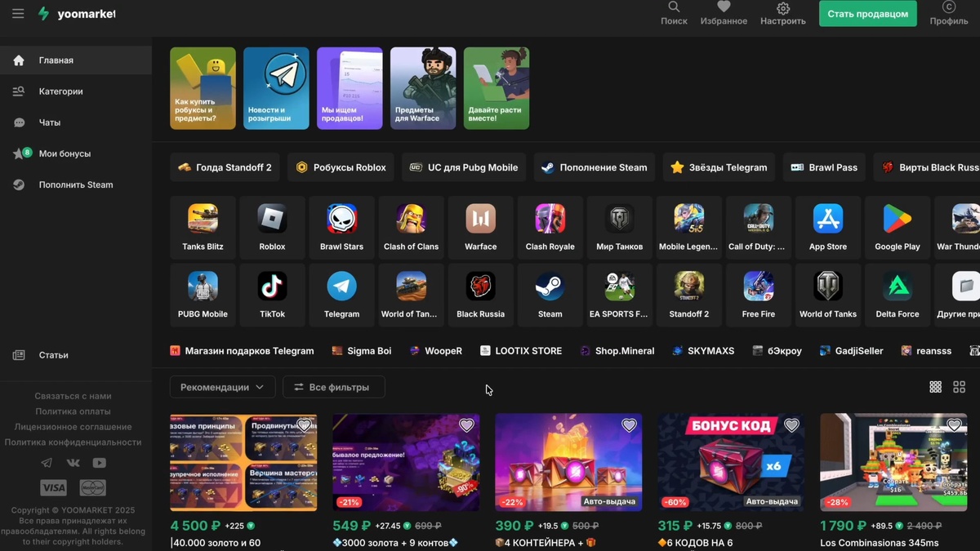
Task: Open Пополнить Steam in the sidebar
Action: tap(76, 184)
